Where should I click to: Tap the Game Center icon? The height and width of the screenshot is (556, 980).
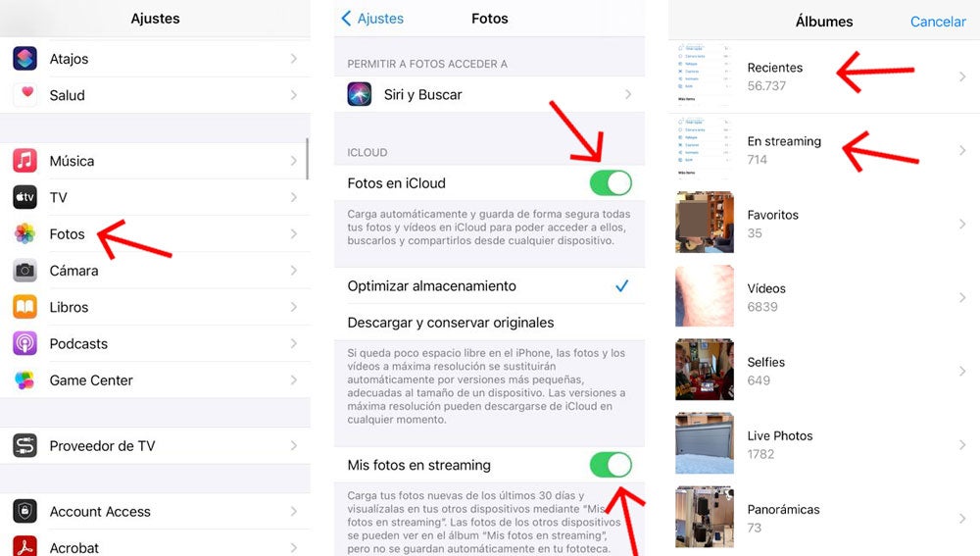(x=25, y=379)
